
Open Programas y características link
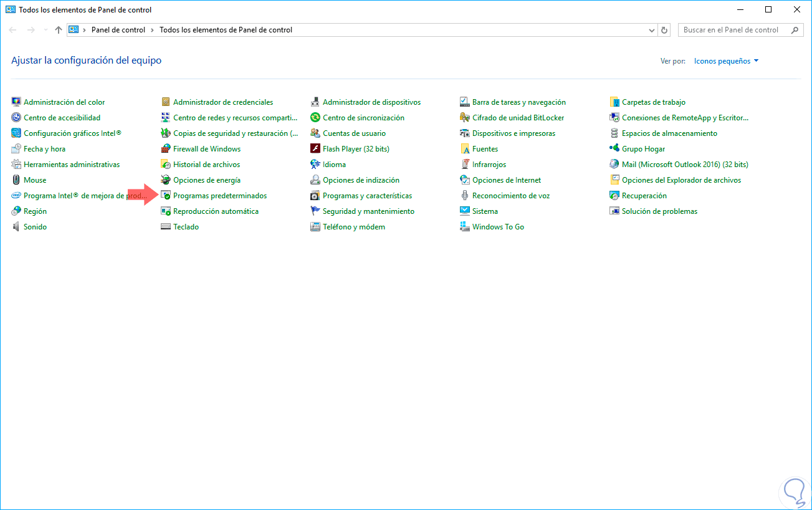click(x=367, y=196)
